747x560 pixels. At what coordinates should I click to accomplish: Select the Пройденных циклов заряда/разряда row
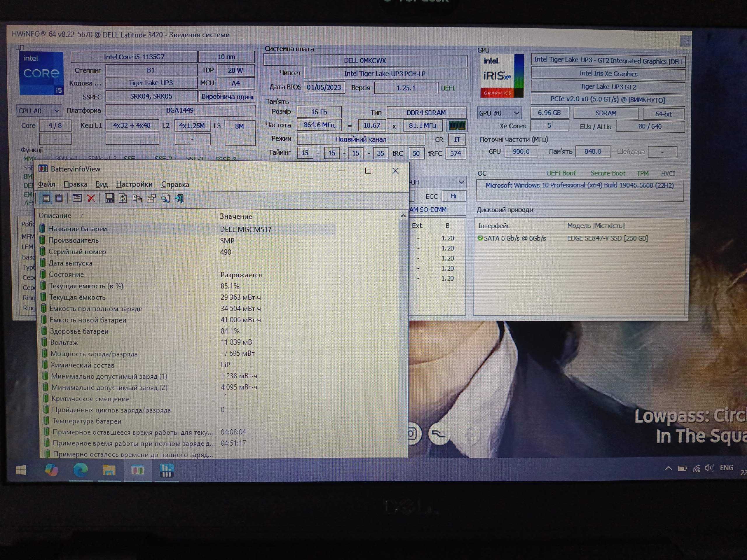click(187, 410)
